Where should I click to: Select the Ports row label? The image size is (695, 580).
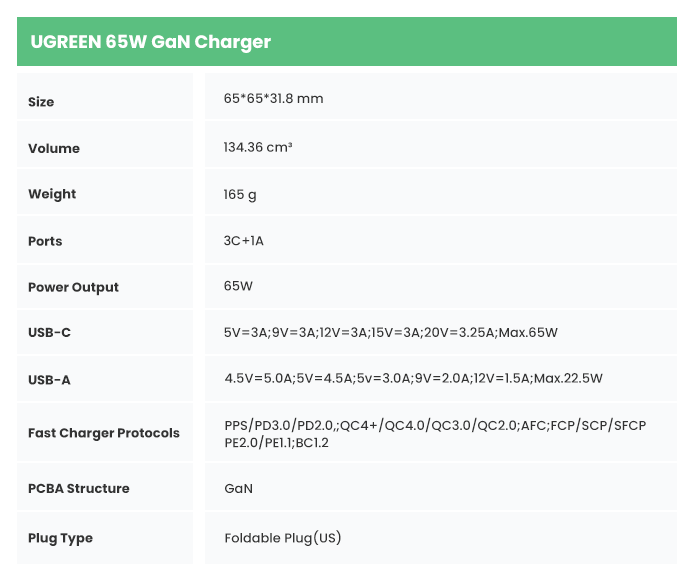click(45, 241)
